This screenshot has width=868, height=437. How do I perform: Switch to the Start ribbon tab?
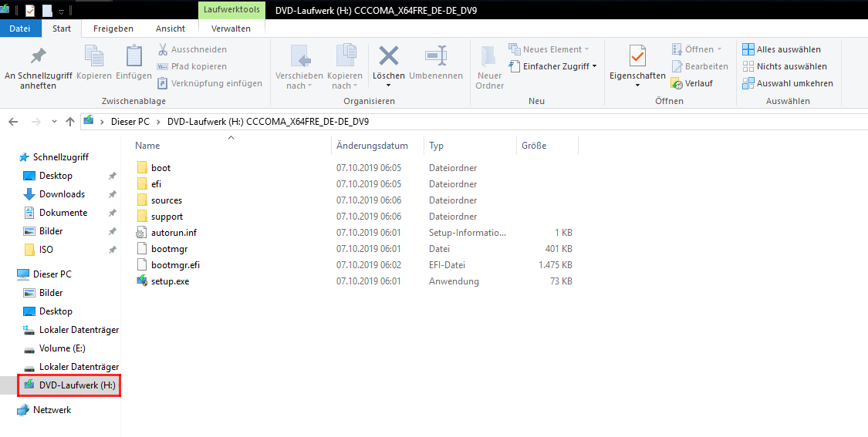[62, 29]
